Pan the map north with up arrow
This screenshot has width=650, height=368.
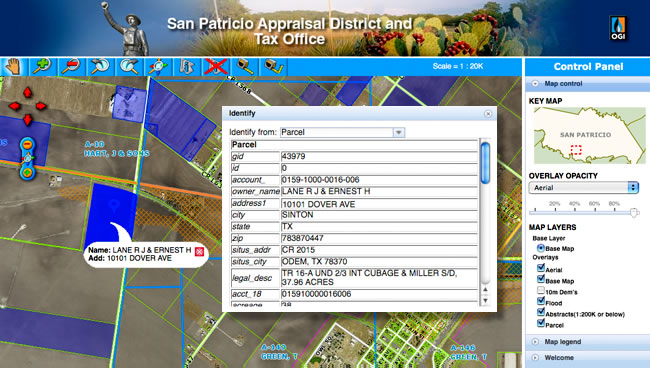click(x=27, y=92)
